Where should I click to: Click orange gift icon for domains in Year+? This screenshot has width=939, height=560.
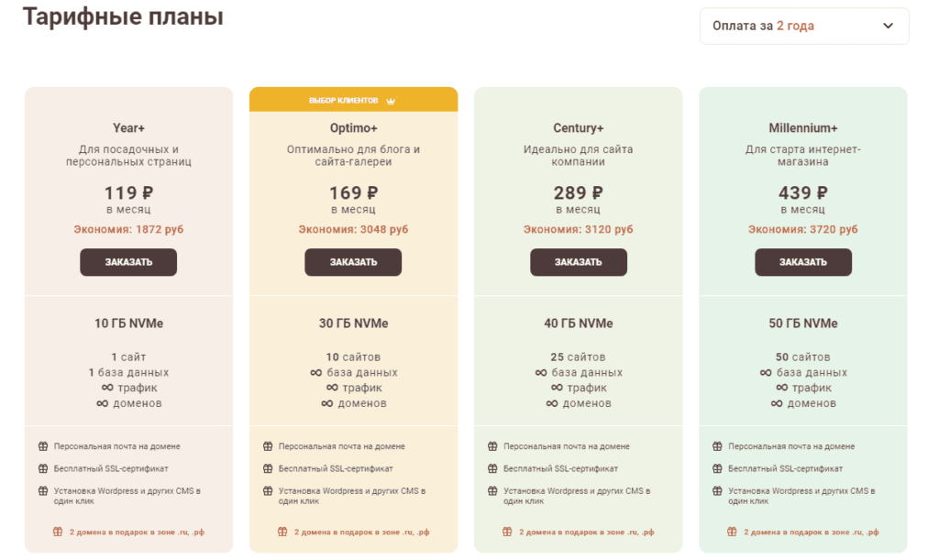pyautogui.click(x=57, y=532)
